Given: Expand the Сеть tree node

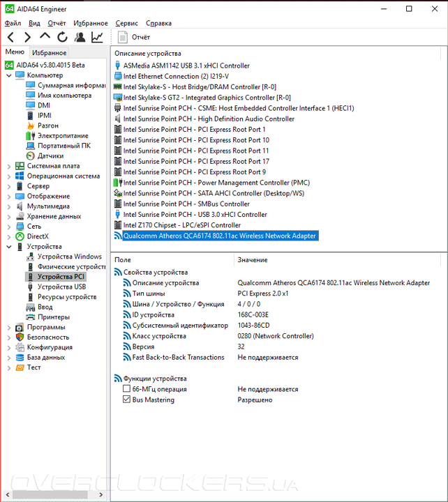Looking at the screenshot, I should 9,227.
